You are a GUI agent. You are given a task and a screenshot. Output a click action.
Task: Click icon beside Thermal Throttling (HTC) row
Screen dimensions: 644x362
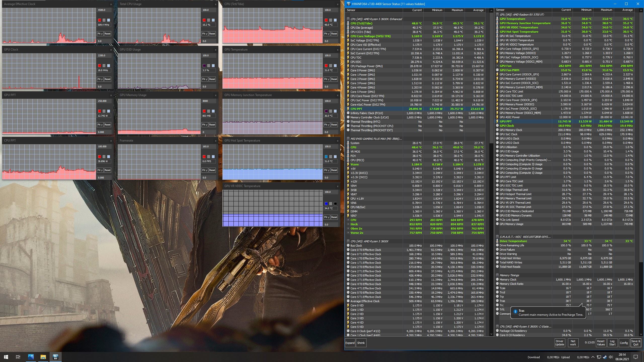[348, 122]
